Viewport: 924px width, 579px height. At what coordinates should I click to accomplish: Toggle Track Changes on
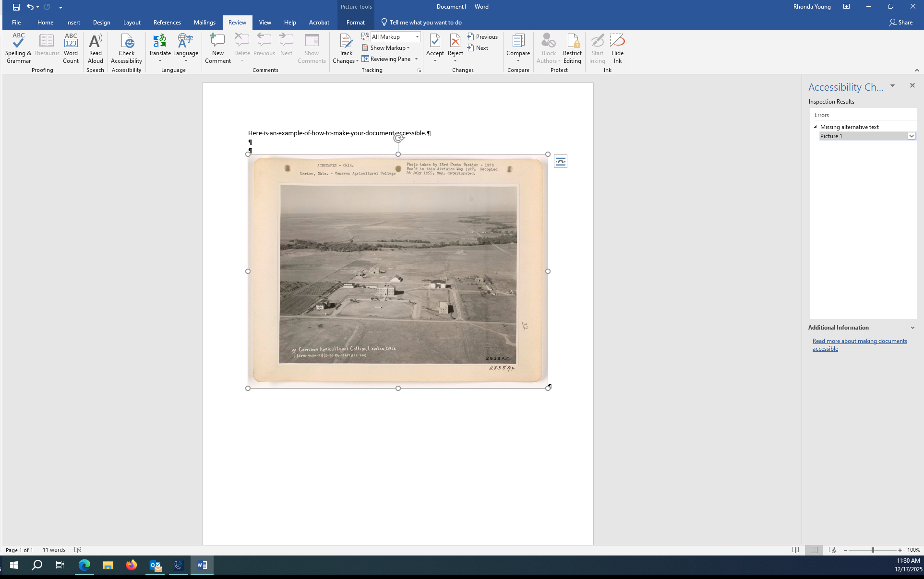click(346, 42)
